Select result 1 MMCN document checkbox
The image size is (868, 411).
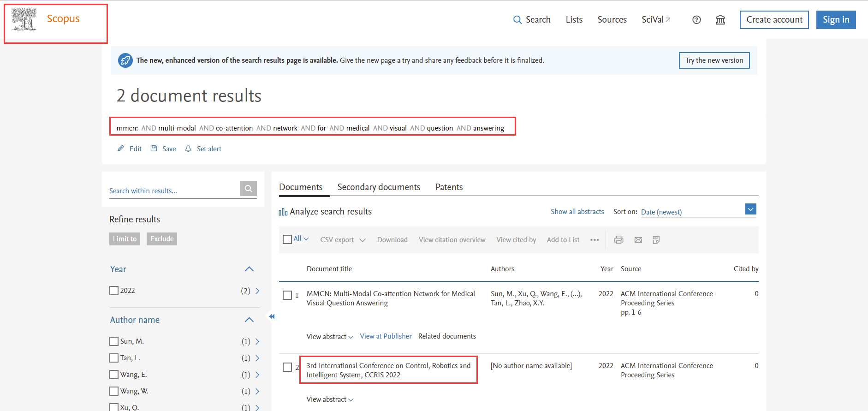coord(287,295)
